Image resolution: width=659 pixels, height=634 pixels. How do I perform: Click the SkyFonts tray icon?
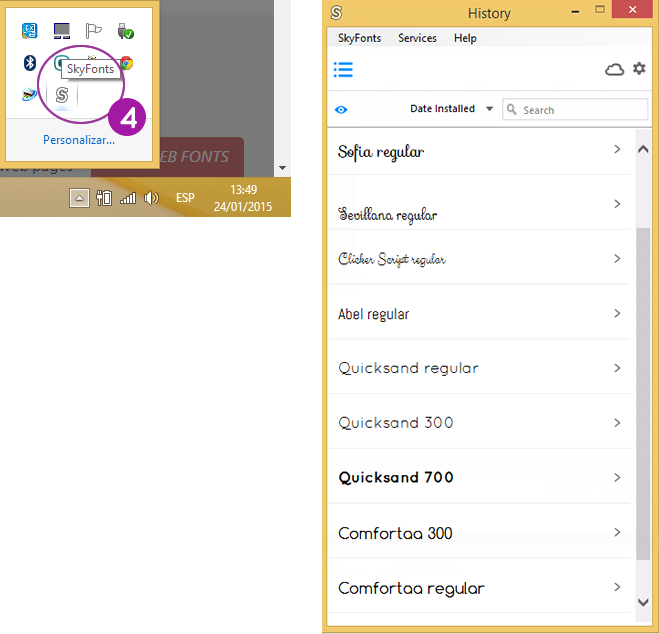tap(62, 95)
